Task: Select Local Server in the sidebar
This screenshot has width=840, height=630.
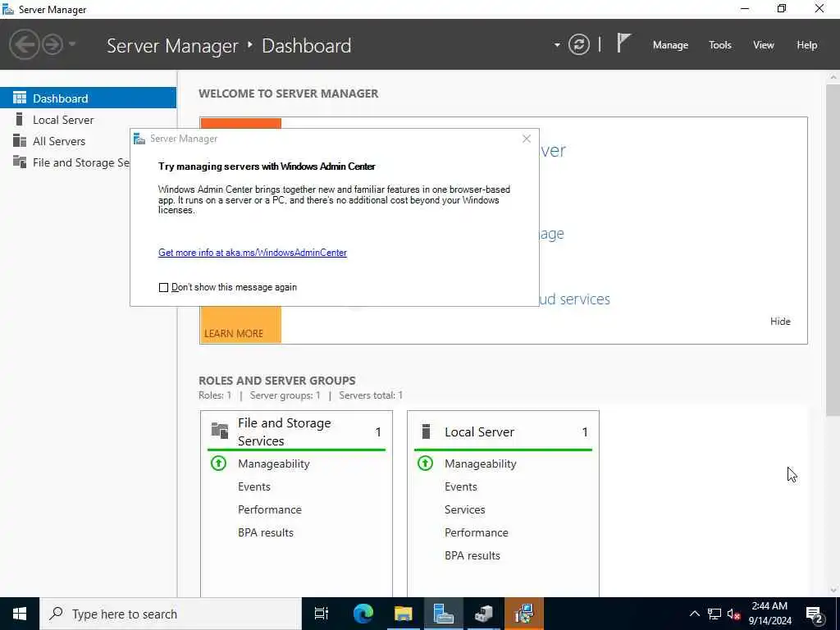Action: (88, 120)
